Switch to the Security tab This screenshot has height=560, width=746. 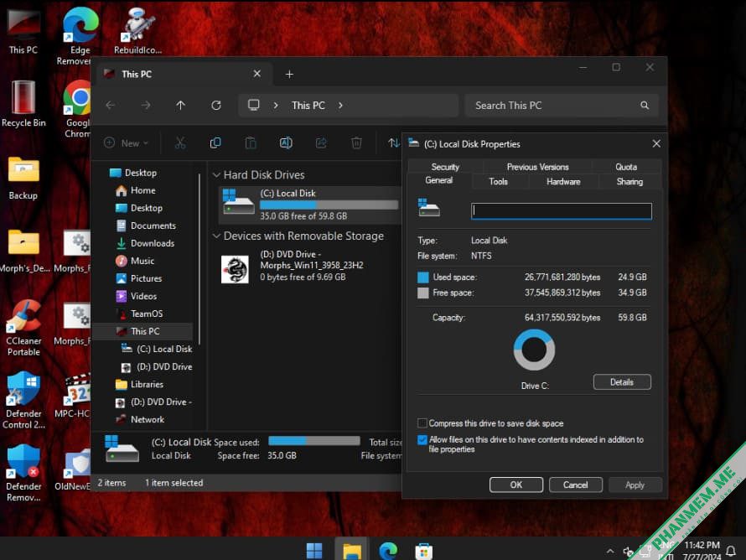tap(445, 167)
